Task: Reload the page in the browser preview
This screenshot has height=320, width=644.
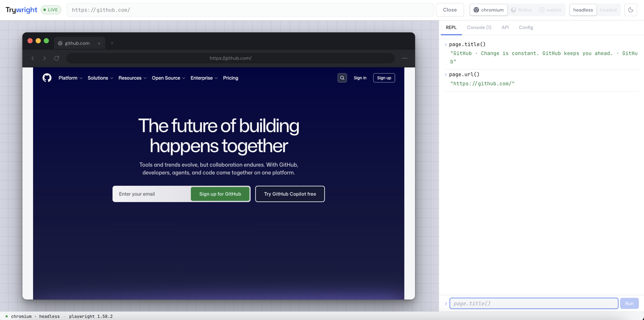Action: (x=57, y=58)
